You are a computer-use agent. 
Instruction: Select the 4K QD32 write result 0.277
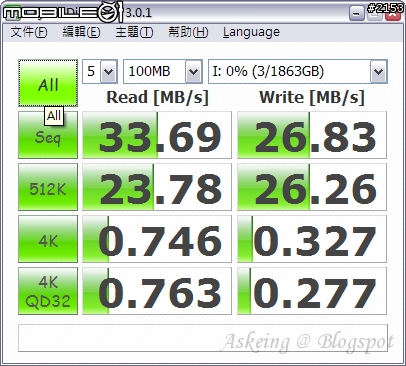tap(312, 291)
